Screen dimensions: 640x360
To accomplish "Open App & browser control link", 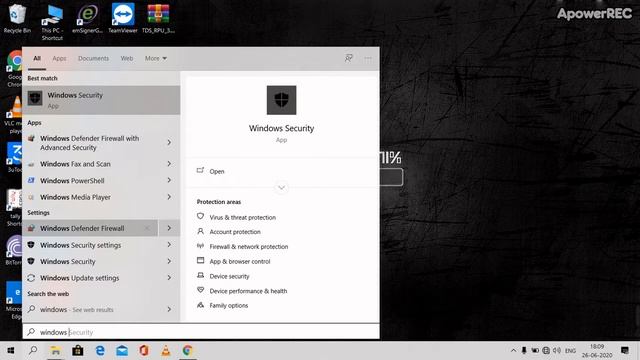I will pos(240,261).
